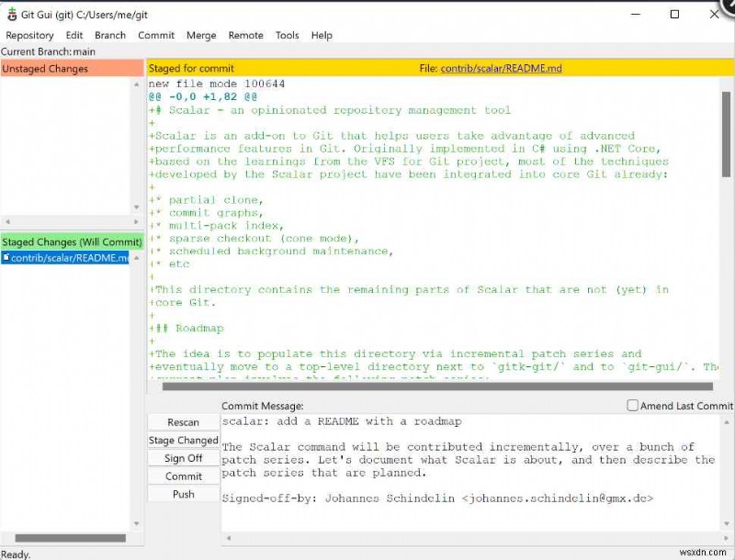This screenshot has height=560, width=735.
Task: Click the Unstaged Changes header
Action: [x=72, y=68]
